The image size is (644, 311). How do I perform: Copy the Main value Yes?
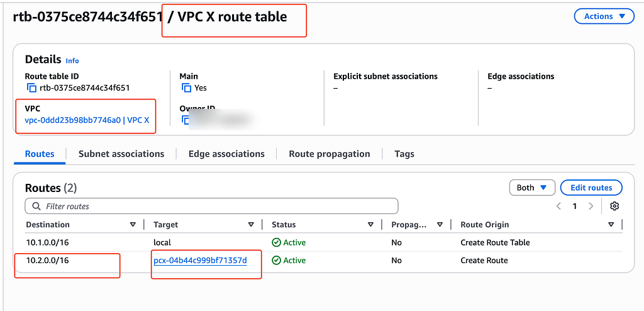pos(186,88)
